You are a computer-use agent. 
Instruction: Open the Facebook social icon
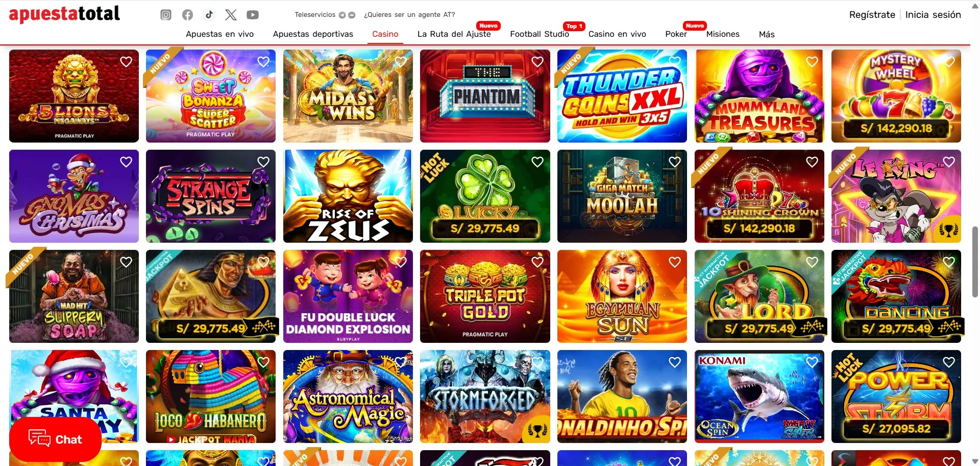coord(187,15)
